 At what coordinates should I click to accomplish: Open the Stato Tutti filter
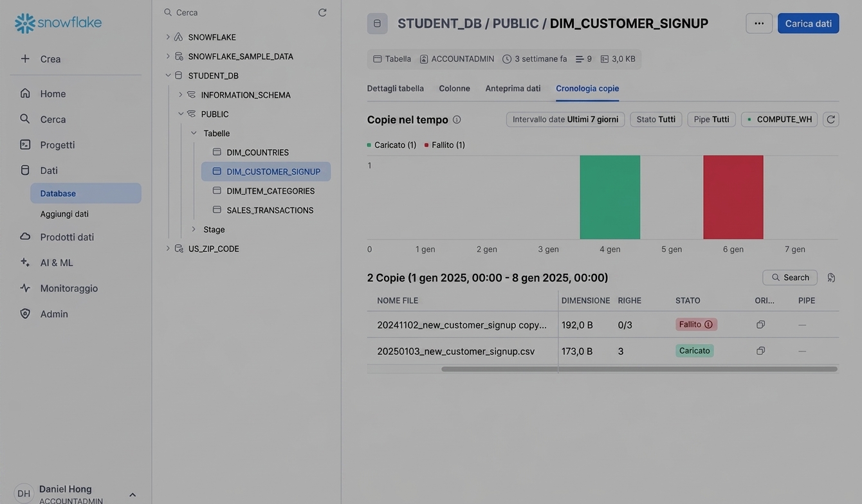click(656, 120)
